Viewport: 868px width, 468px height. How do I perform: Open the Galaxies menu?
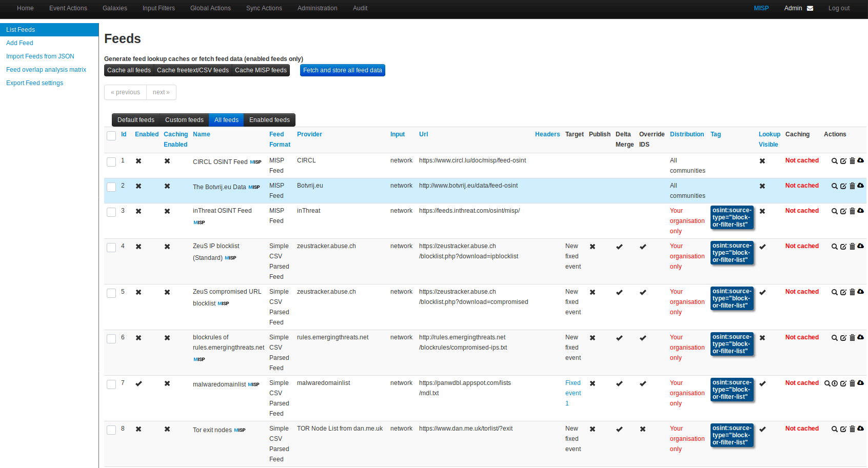click(115, 8)
